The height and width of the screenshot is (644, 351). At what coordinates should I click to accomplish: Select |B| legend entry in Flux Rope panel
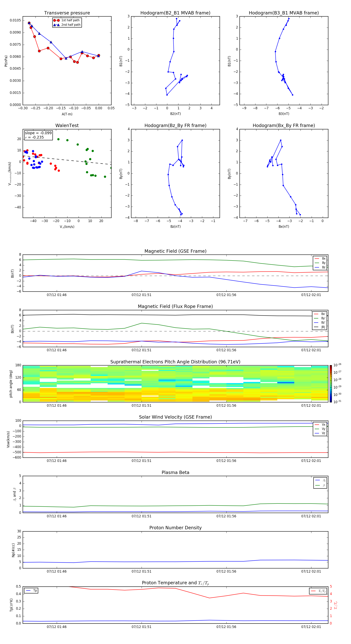click(x=320, y=327)
